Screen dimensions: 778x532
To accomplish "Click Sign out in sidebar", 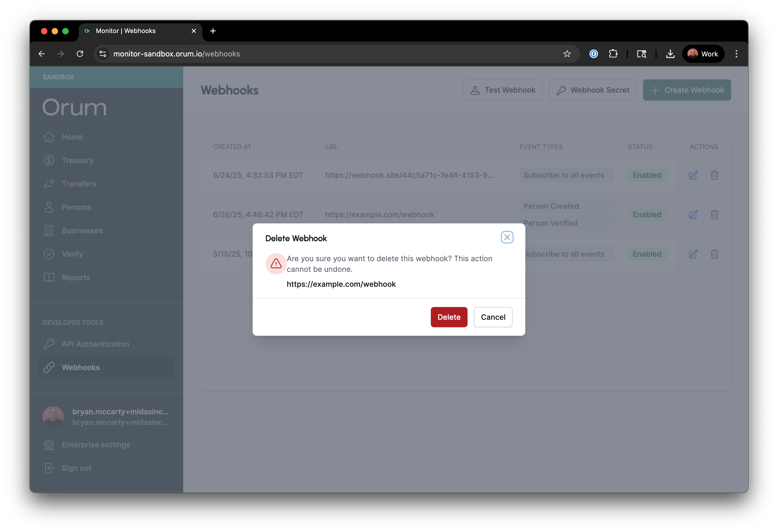I will click(x=76, y=468).
